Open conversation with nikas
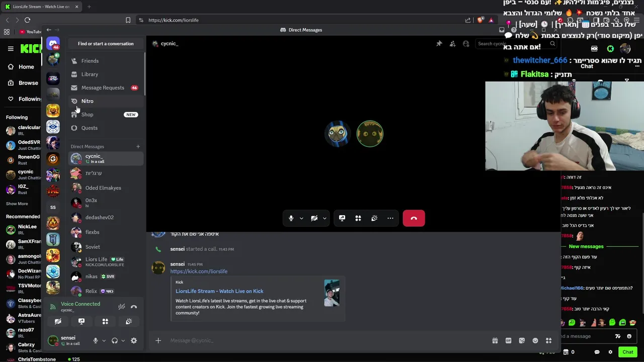 (x=106, y=277)
